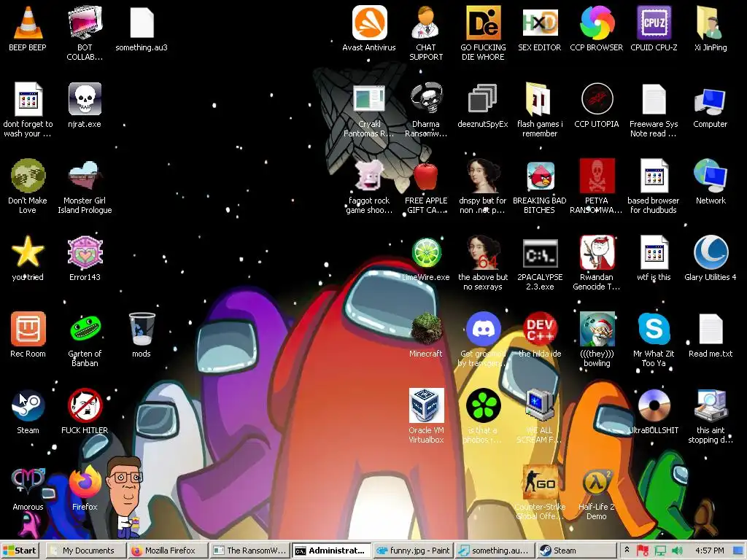The height and width of the screenshot is (560, 747).
Task: Open the Xi JinPing folder
Action: coord(711,23)
